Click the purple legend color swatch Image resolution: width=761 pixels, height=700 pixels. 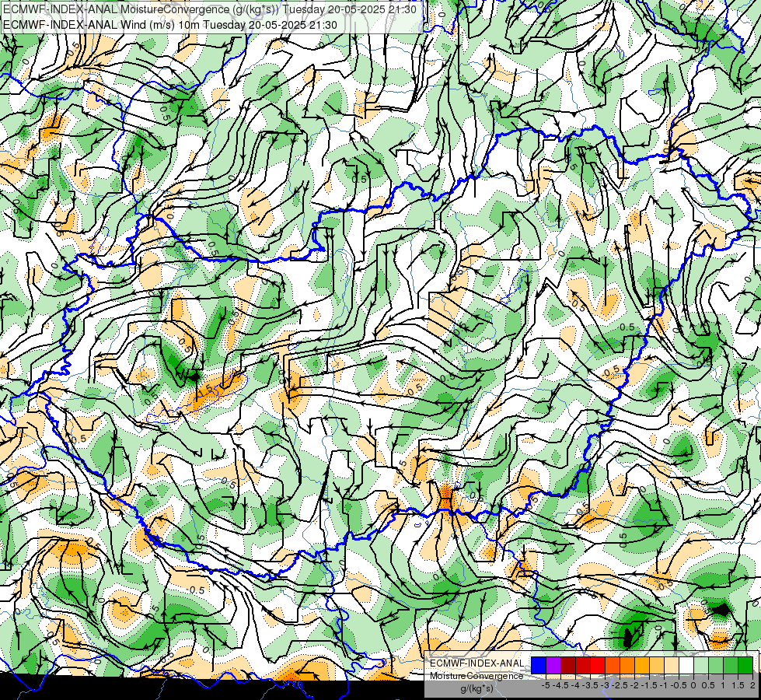[x=553, y=665]
